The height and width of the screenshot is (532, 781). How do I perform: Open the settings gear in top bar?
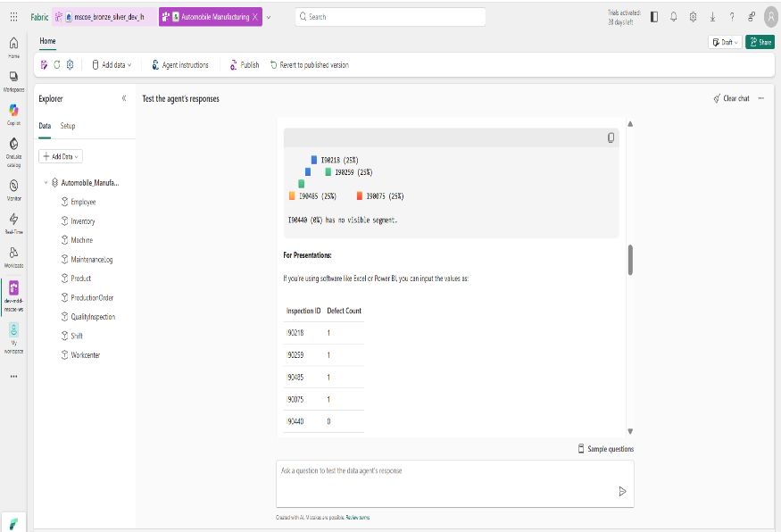[693, 17]
